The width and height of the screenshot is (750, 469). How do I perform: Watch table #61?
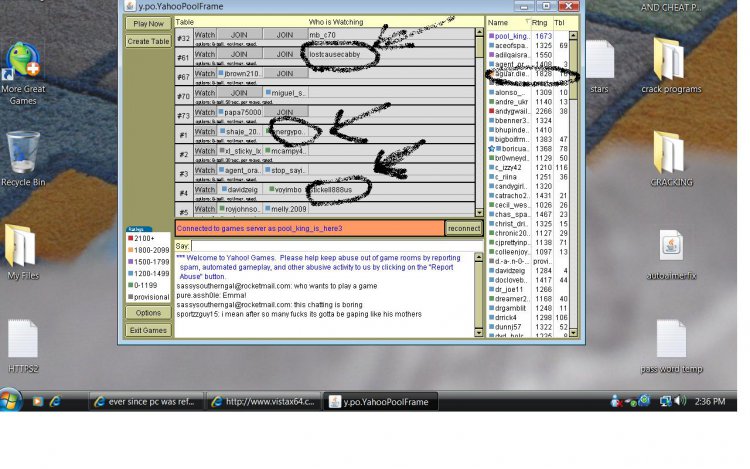point(205,54)
